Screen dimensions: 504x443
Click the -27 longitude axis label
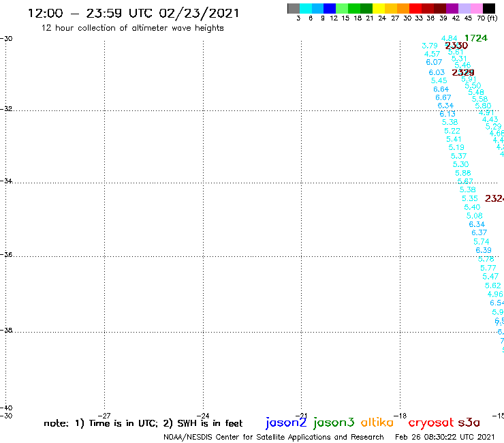tap(104, 416)
